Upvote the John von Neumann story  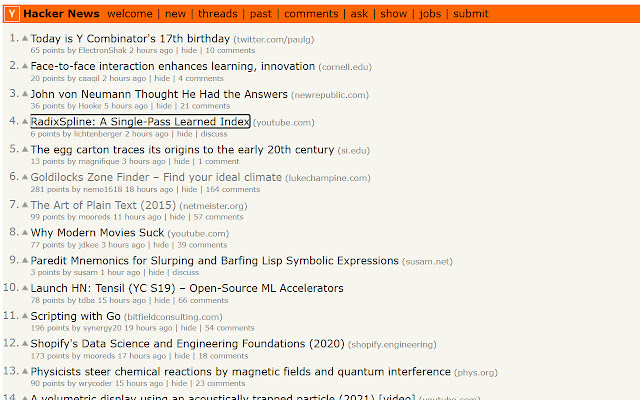tap(25, 94)
